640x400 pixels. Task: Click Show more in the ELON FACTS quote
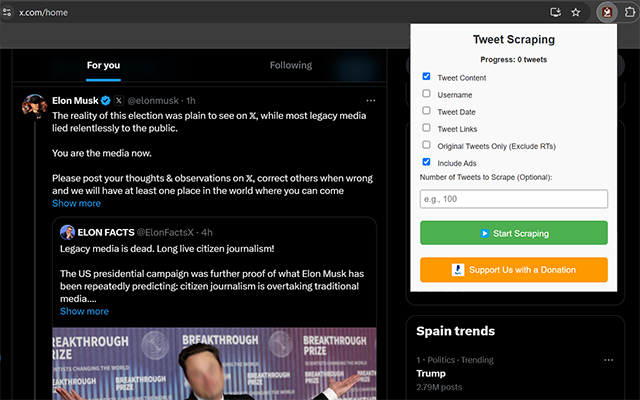pyautogui.click(x=84, y=311)
